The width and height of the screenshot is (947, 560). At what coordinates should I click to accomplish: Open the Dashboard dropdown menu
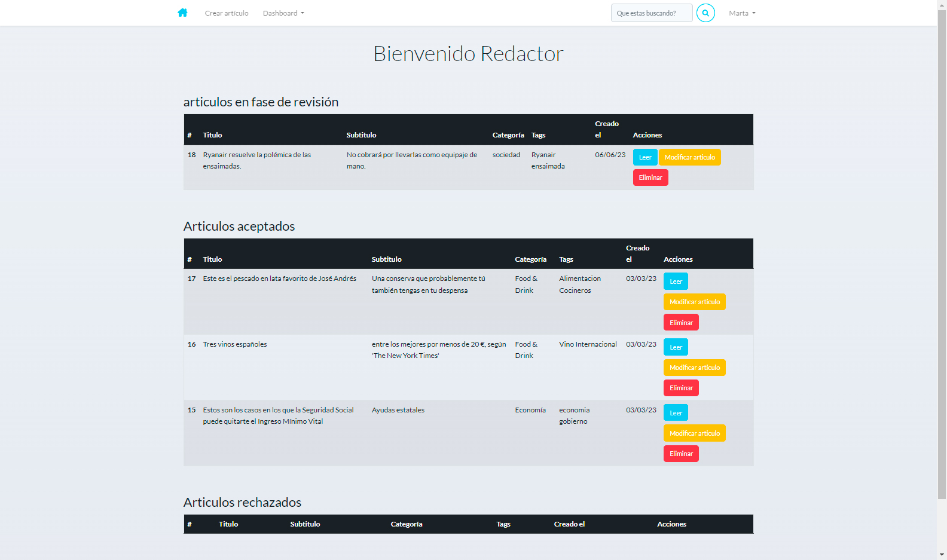(x=283, y=13)
